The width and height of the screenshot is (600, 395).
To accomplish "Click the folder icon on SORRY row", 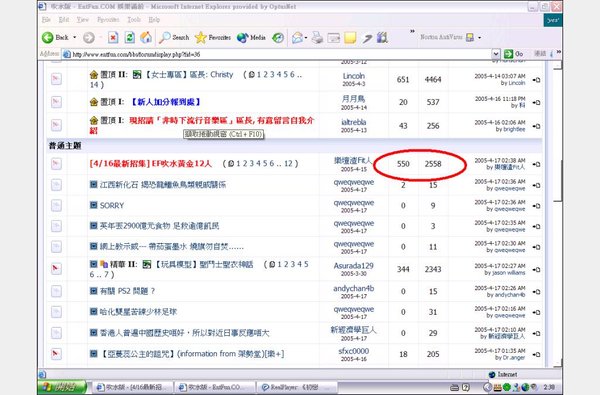I will point(56,206).
